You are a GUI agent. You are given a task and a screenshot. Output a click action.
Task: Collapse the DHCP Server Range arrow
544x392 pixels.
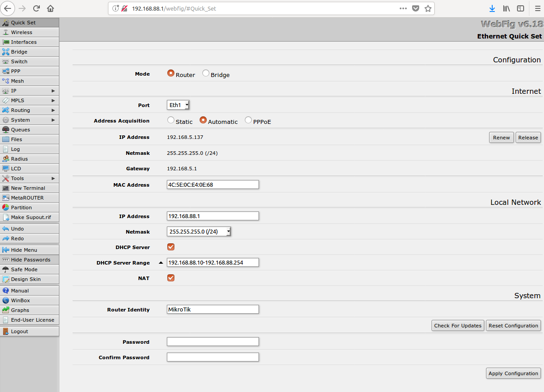[x=161, y=263]
